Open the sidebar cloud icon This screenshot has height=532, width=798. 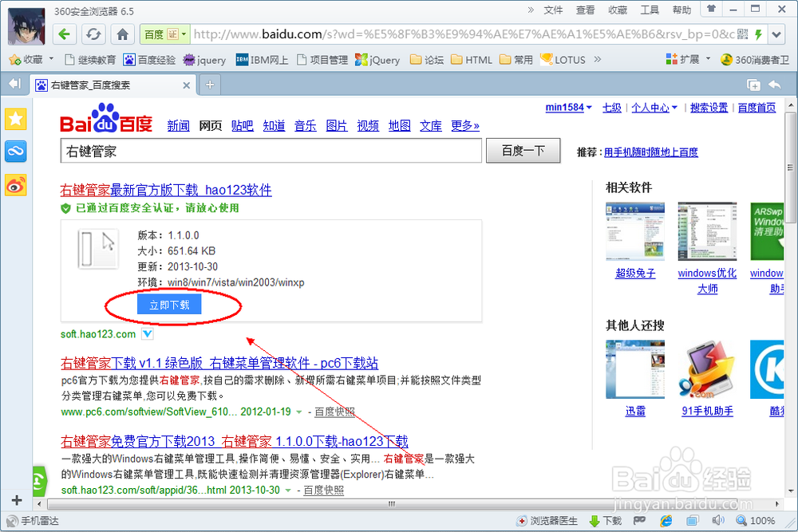(16, 151)
